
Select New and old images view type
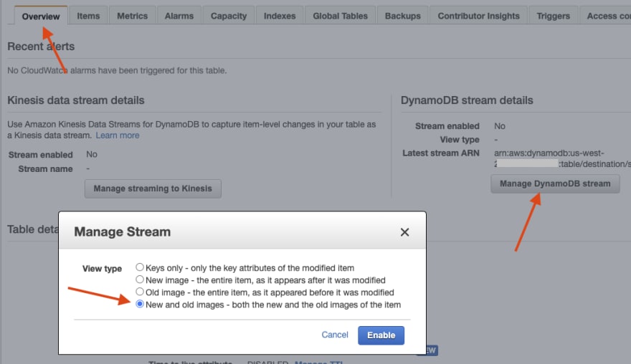click(140, 304)
